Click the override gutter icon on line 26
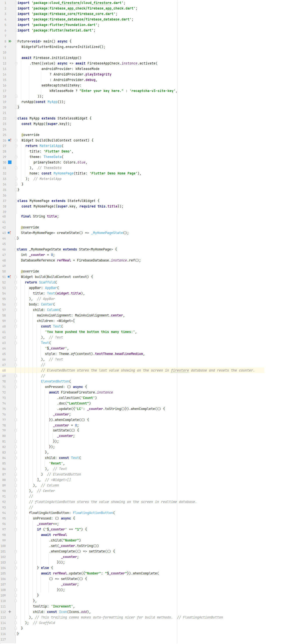The height and width of the screenshot is (644, 282). tap(9, 140)
